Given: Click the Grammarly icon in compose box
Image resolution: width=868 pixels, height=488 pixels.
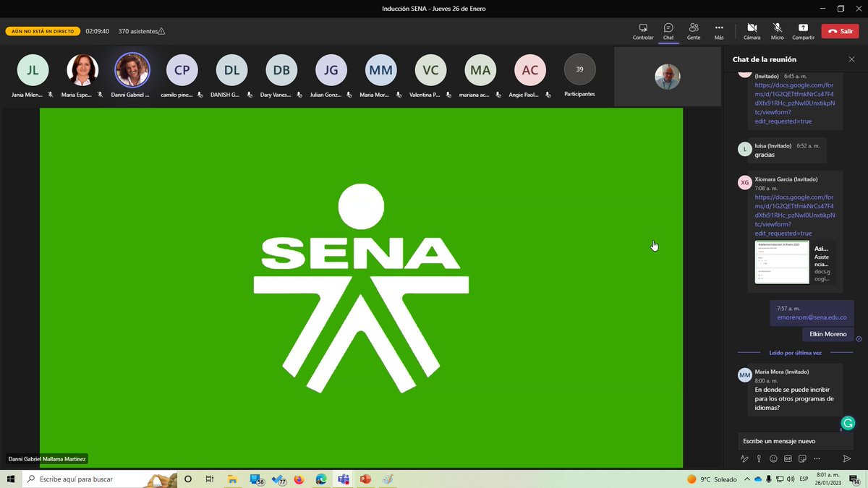Looking at the screenshot, I should pos(848,423).
